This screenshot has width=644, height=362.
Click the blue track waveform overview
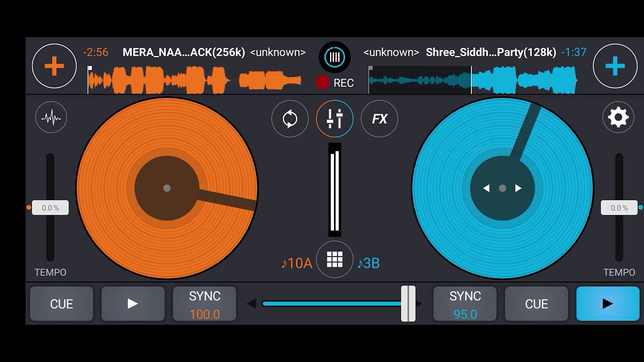(473, 80)
